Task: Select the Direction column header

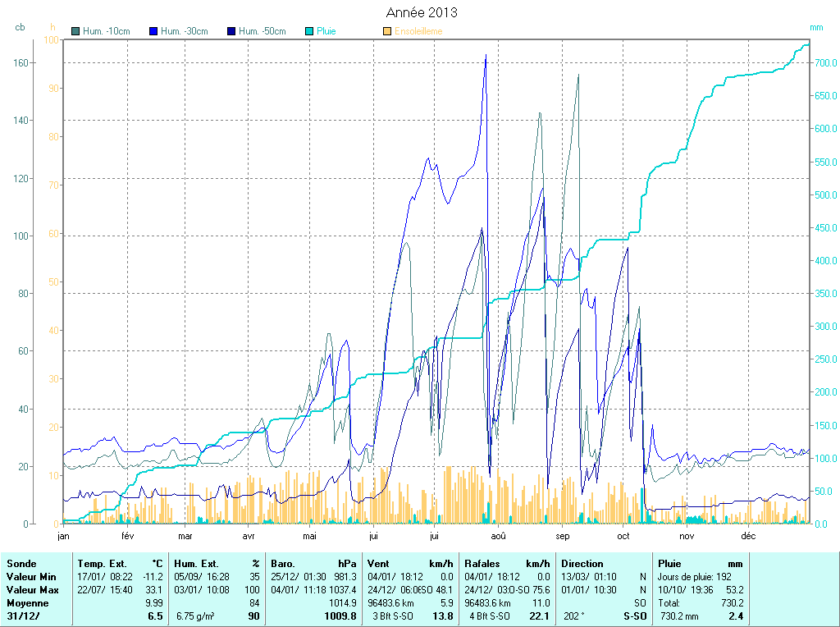Action: pyautogui.click(x=582, y=564)
